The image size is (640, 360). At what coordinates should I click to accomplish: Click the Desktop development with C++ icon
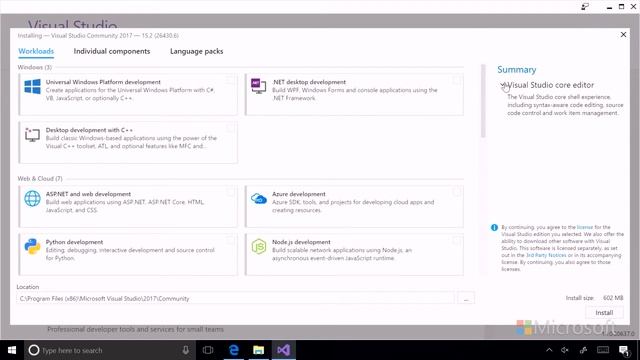pos(32,135)
